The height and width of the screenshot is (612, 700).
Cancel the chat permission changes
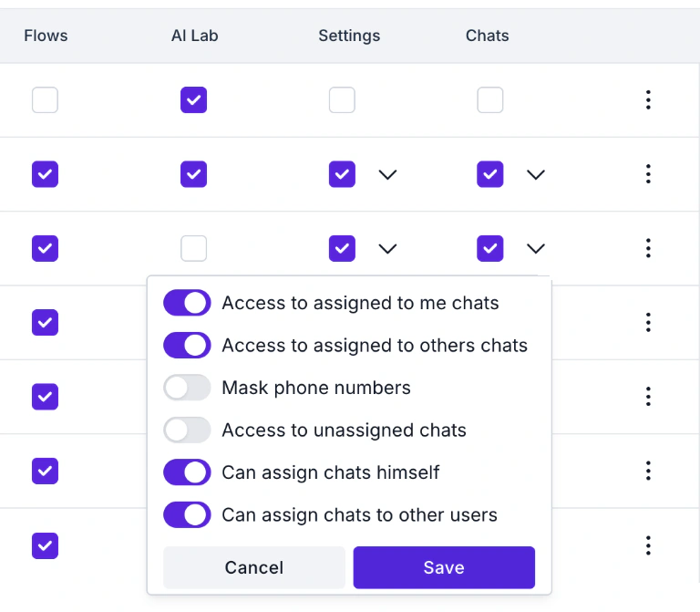[x=254, y=567]
